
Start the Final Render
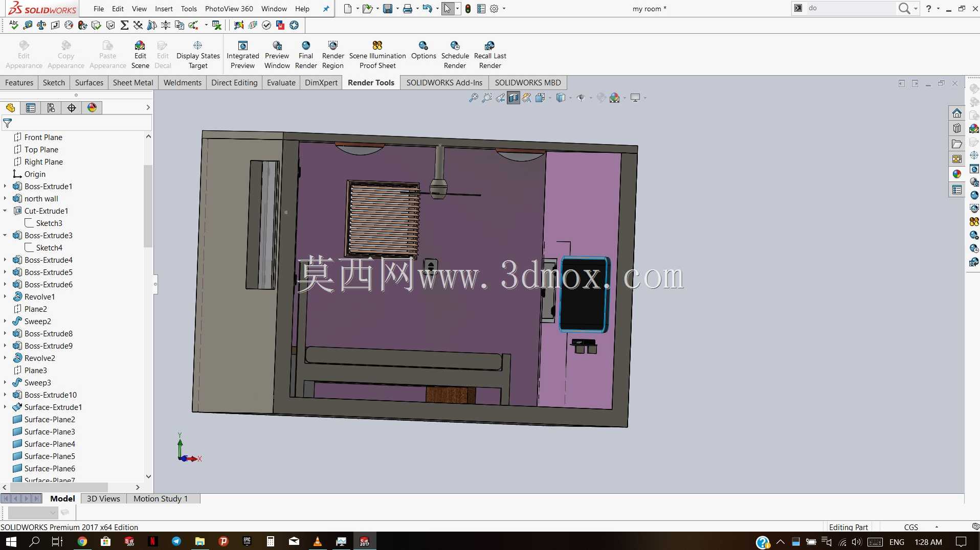[306, 55]
